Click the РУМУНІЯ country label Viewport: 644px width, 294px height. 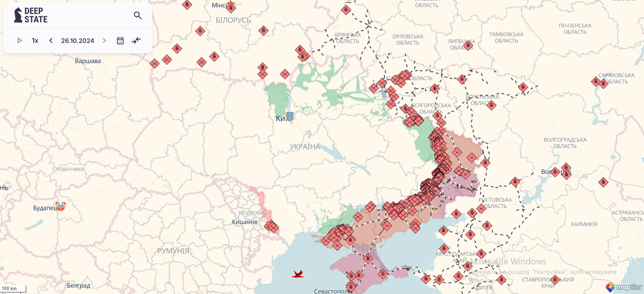click(173, 251)
